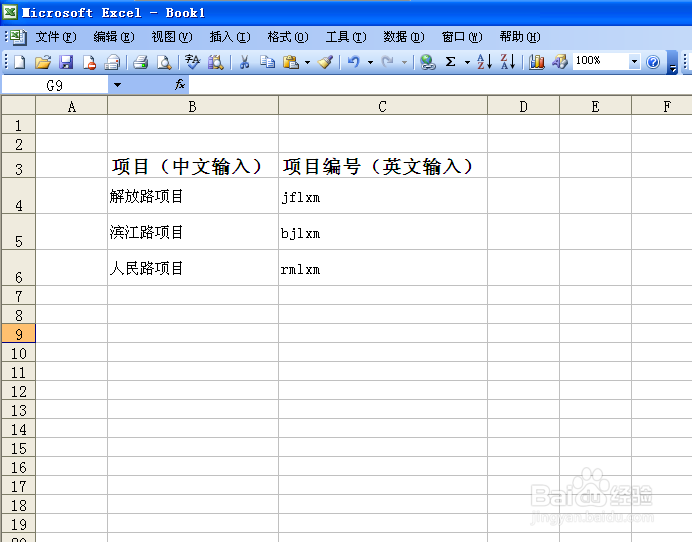Open Excel Help question mark icon
This screenshot has width=692, height=542.
653,62
